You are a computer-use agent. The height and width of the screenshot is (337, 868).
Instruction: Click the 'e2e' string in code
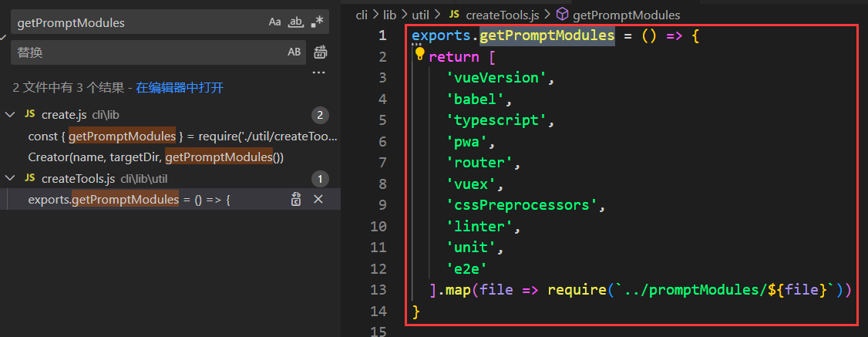(x=466, y=268)
